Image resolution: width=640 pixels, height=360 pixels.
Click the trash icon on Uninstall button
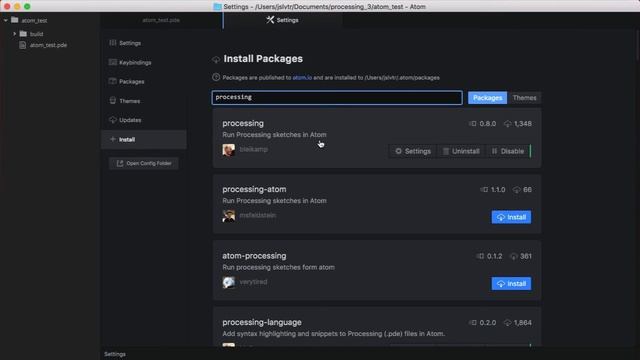click(446, 151)
